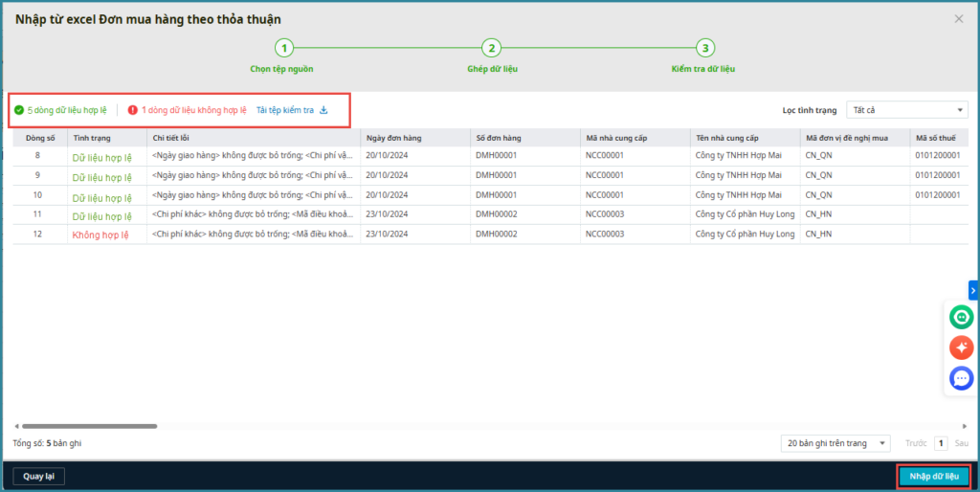This screenshot has width=980, height=492.
Task: Open the blue message bubble icon
Action: point(961,378)
